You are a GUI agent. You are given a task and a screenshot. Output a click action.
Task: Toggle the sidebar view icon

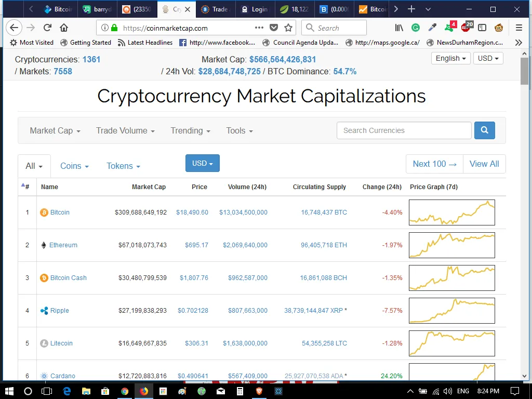tap(482, 28)
